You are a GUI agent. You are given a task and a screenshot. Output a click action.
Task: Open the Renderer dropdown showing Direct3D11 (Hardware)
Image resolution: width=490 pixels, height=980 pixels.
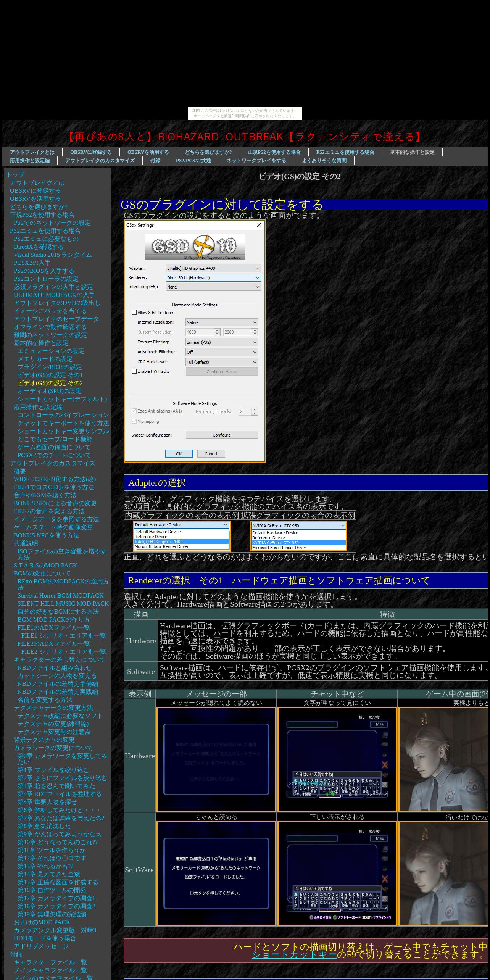213,278
